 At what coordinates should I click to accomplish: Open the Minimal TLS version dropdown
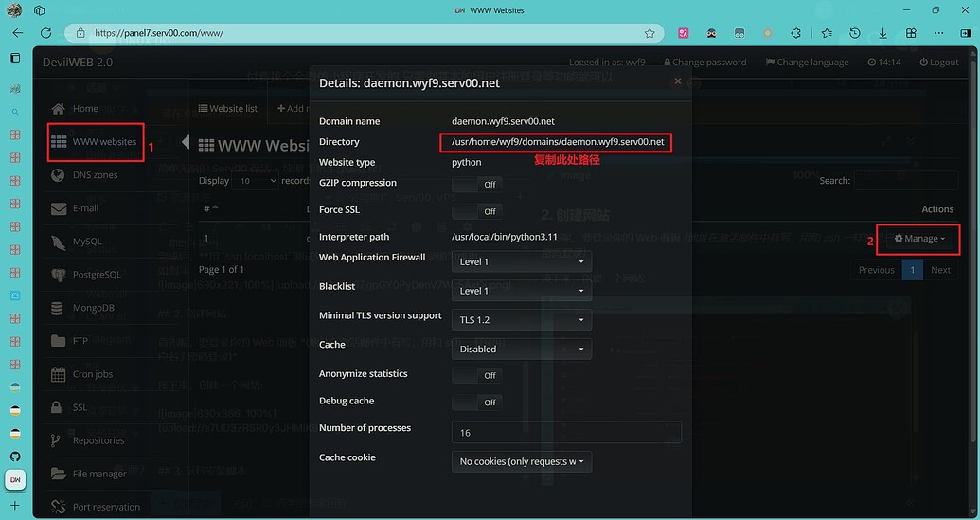(x=522, y=319)
